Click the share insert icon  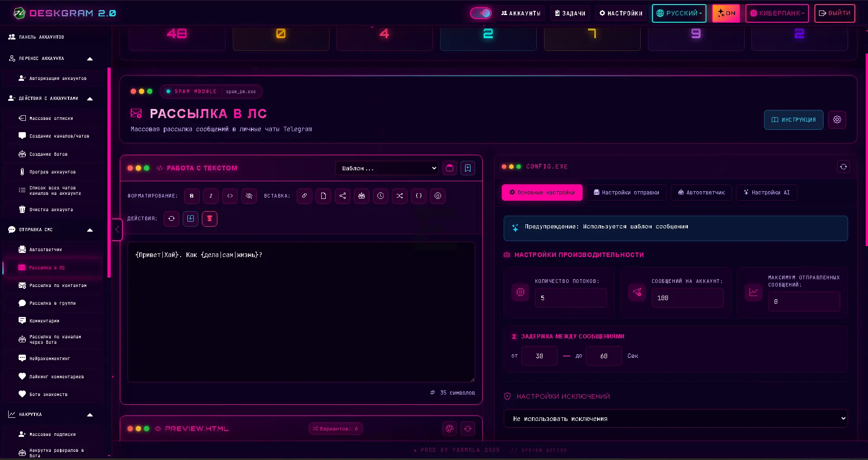[x=343, y=196]
